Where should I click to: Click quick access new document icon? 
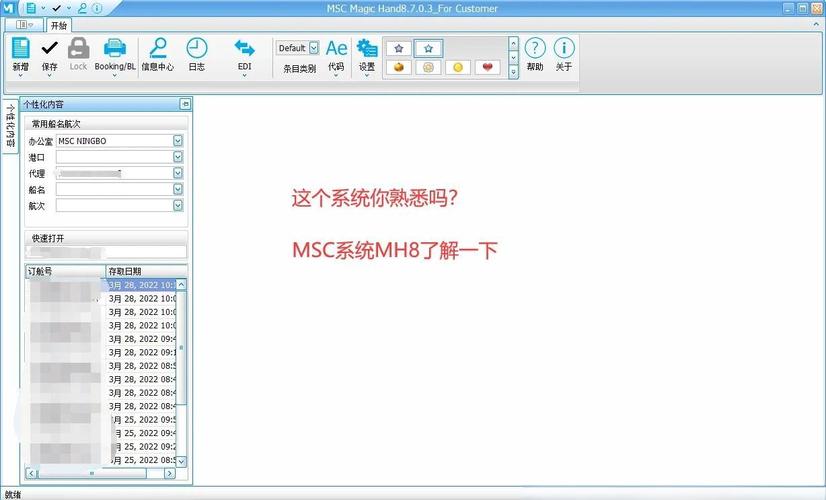pyautogui.click(x=31, y=8)
